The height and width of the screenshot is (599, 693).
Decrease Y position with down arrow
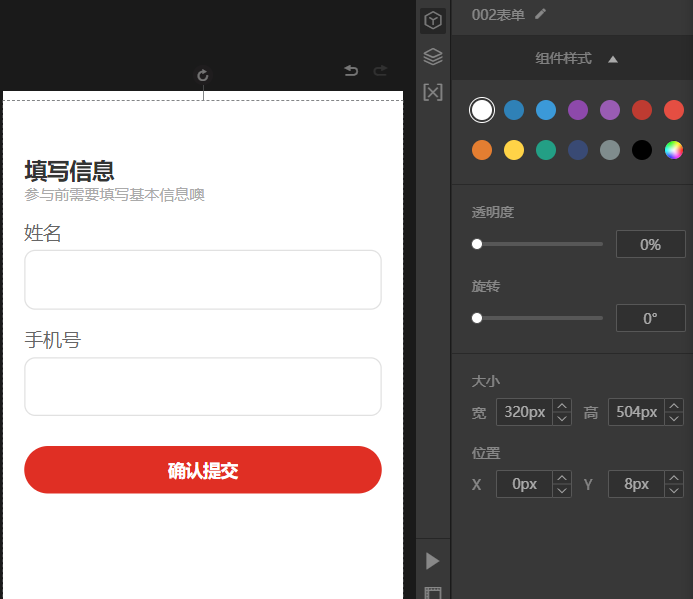pyautogui.click(x=674, y=491)
